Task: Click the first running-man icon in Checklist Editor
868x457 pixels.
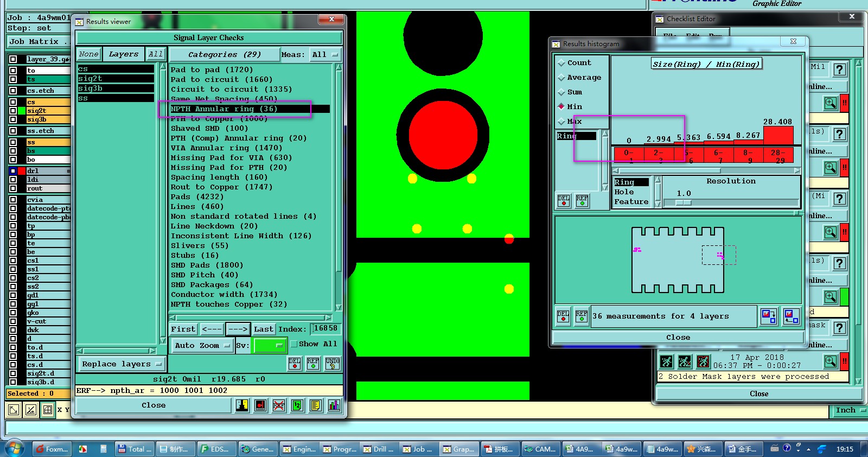Action: pos(666,361)
